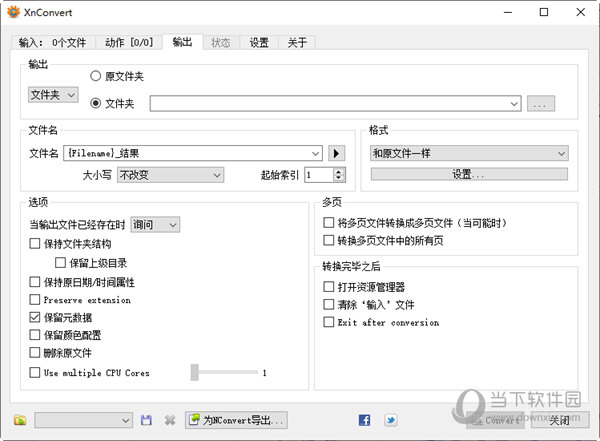This screenshot has height=441, width=600.
Task: Delete preset using the gray X icon
Action: (x=170, y=420)
